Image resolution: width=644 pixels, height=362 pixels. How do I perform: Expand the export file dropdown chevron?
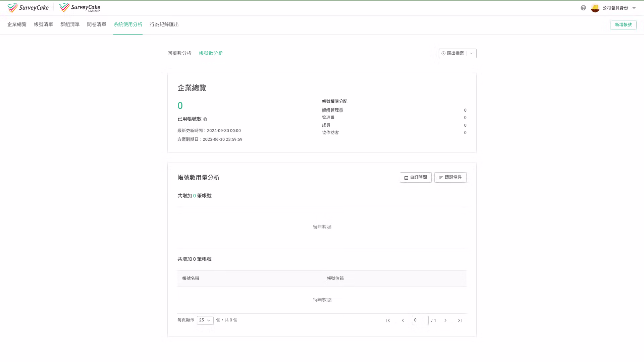pos(471,53)
